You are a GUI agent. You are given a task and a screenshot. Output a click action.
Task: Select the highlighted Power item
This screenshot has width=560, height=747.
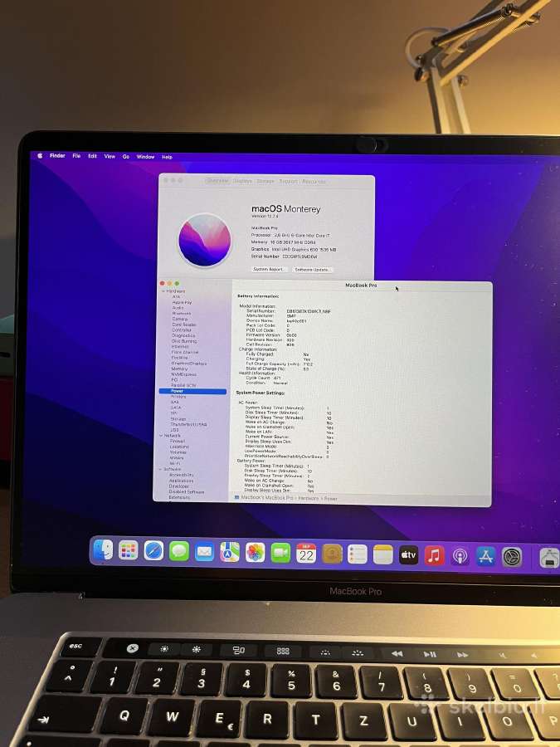click(x=192, y=391)
